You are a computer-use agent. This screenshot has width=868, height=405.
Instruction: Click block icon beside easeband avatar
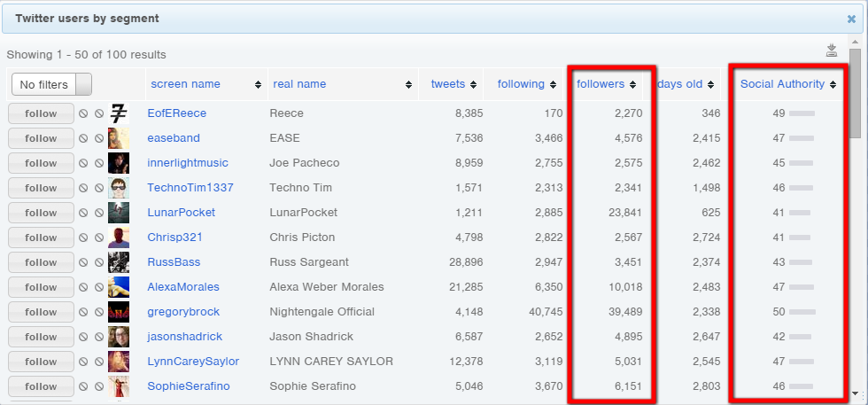click(x=99, y=138)
